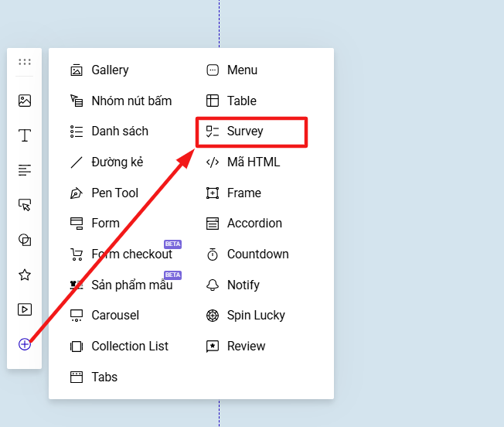Add a Đường kẻ line element
The height and width of the screenshot is (427, 504).
[x=117, y=162]
